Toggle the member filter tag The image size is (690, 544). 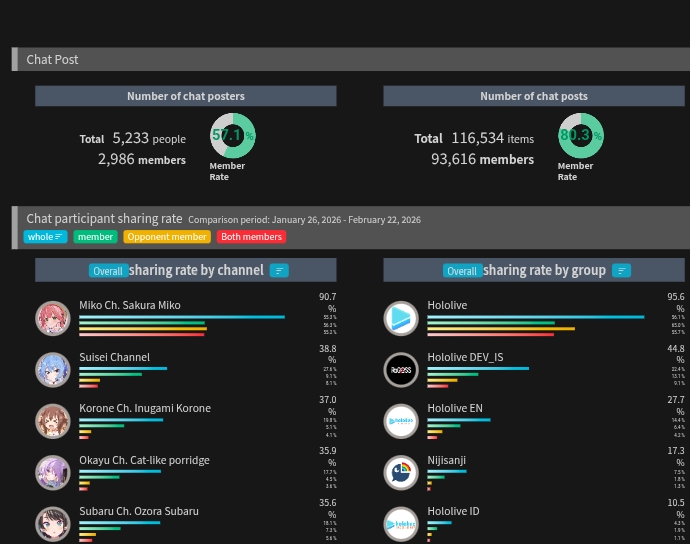coord(95,237)
